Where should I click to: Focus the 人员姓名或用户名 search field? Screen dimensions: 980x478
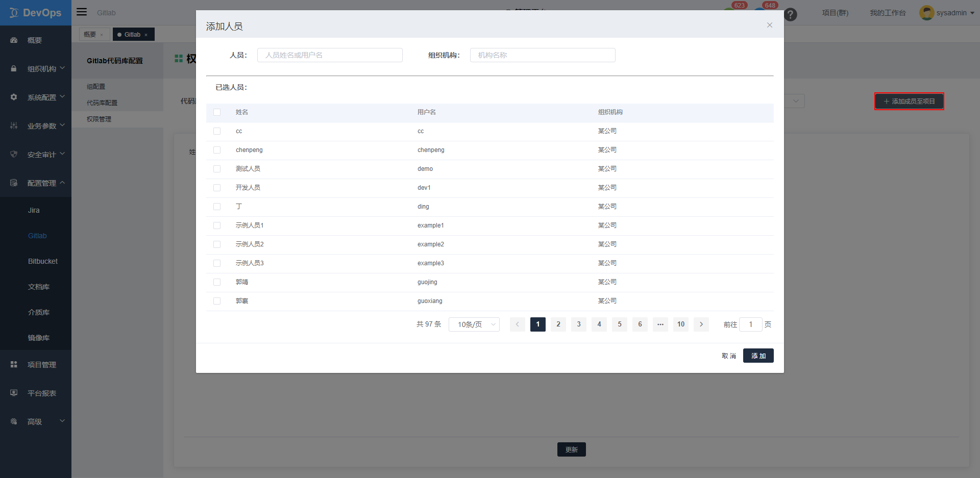pos(330,55)
